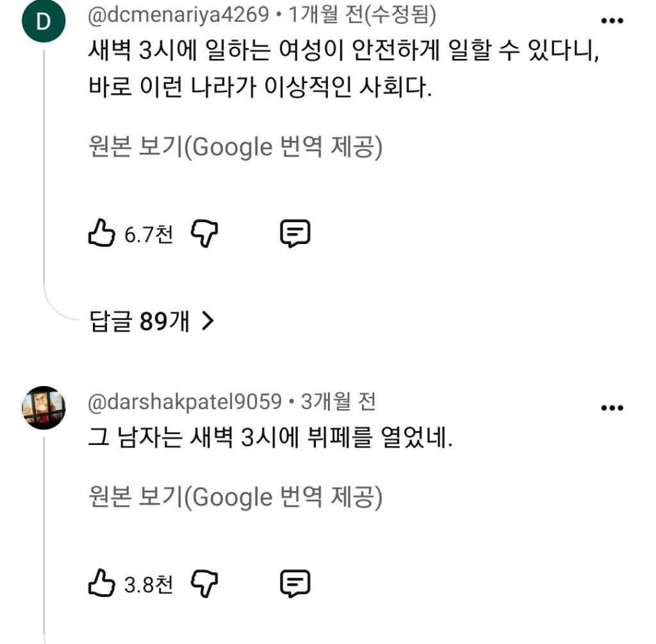
Task: Tap the 6.7천 like count
Action: [x=149, y=234]
